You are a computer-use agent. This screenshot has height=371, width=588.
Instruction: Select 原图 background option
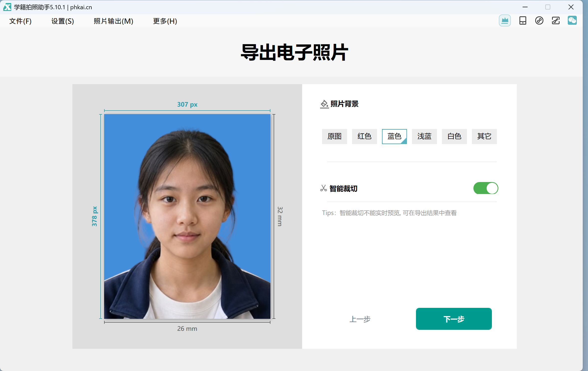coord(334,137)
